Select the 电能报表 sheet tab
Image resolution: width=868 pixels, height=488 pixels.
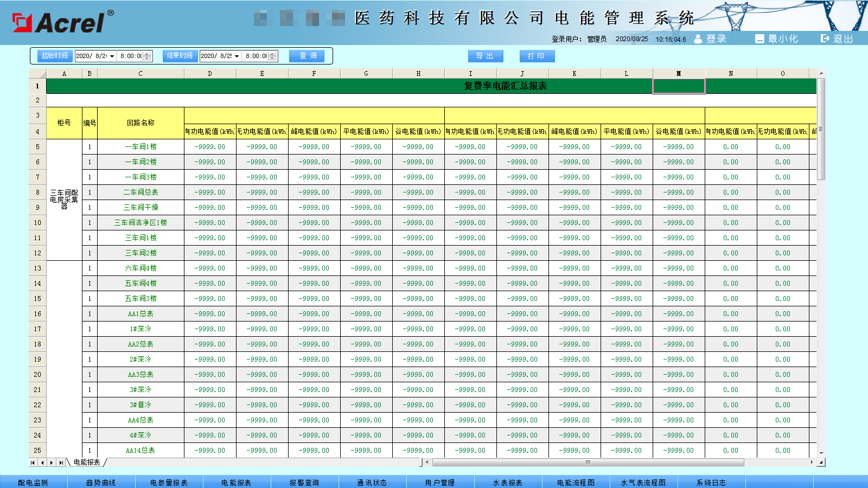coord(87,463)
